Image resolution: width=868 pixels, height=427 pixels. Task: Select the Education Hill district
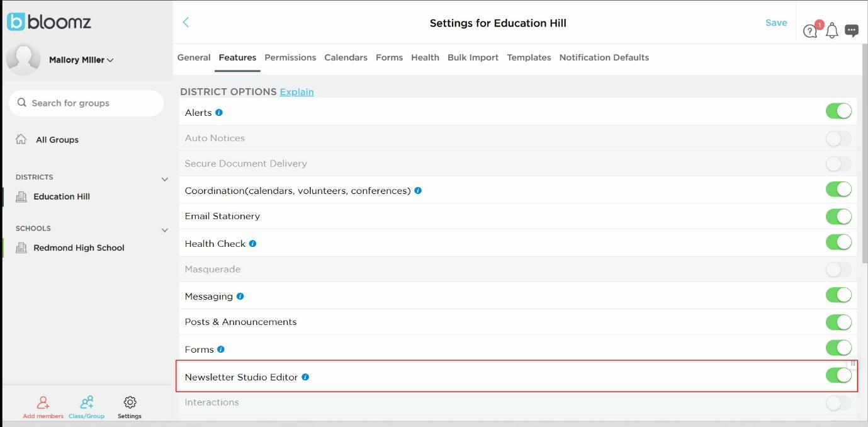(x=62, y=196)
